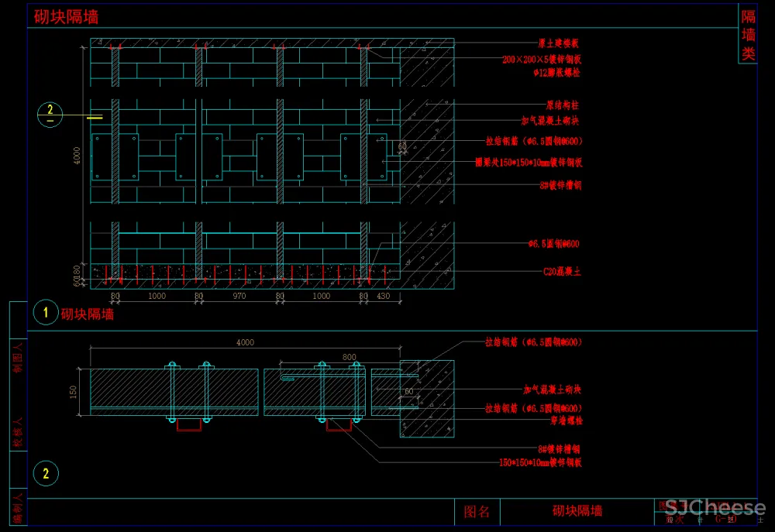This screenshot has height=532, width=775.
Task: Click the 原结构柱 annotation label
Action: coord(562,105)
